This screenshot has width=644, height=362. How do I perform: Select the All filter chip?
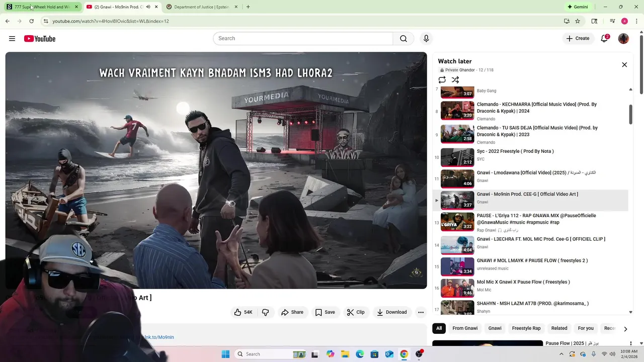(439, 328)
